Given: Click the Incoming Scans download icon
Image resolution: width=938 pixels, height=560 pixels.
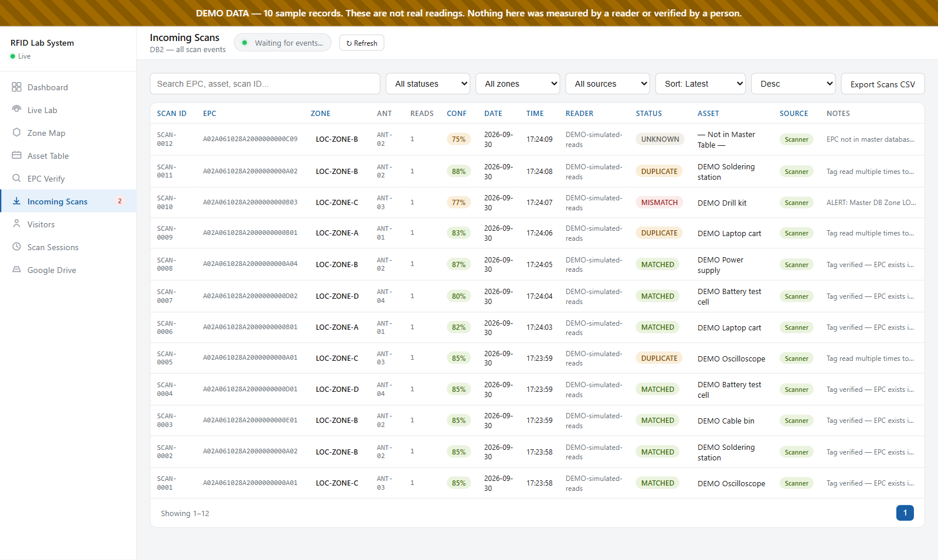Looking at the screenshot, I should (16, 201).
